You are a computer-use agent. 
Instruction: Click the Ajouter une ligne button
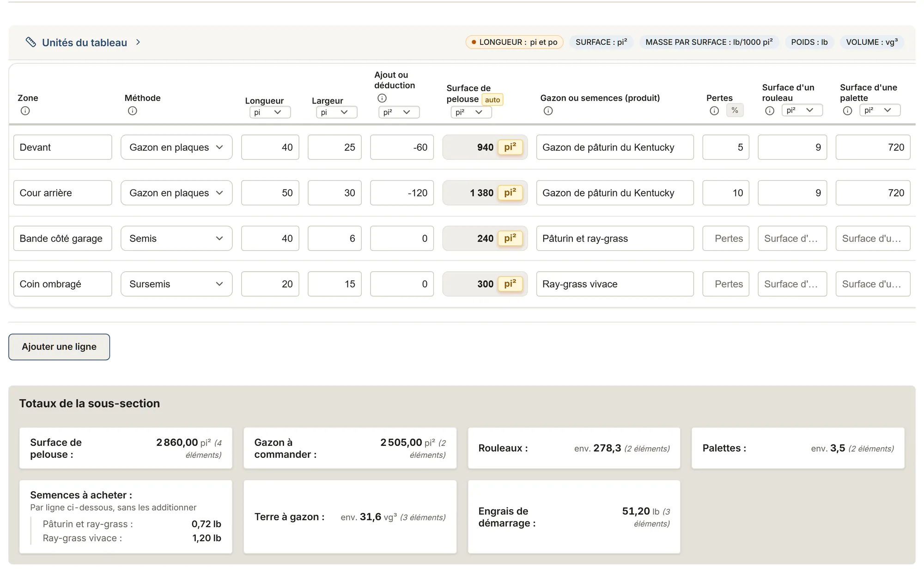pyautogui.click(x=59, y=347)
